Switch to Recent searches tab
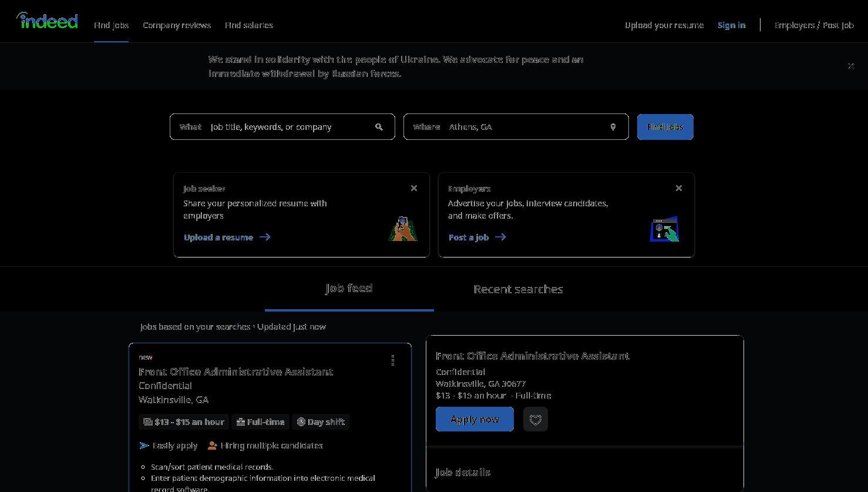868x492 pixels. click(x=519, y=289)
